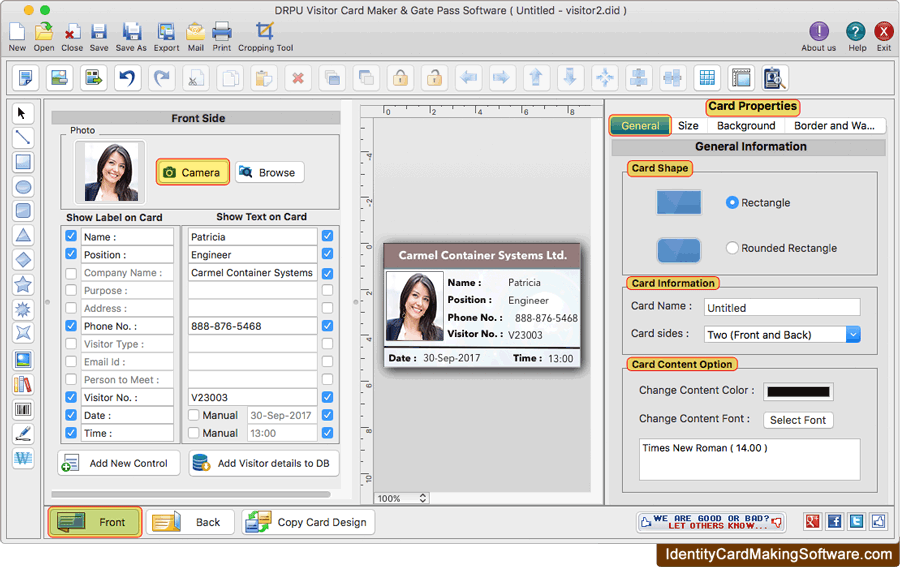Viewport: 900px width, 567px height.
Task: Enable the Purpose label checkbox
Action: [71, 290]
